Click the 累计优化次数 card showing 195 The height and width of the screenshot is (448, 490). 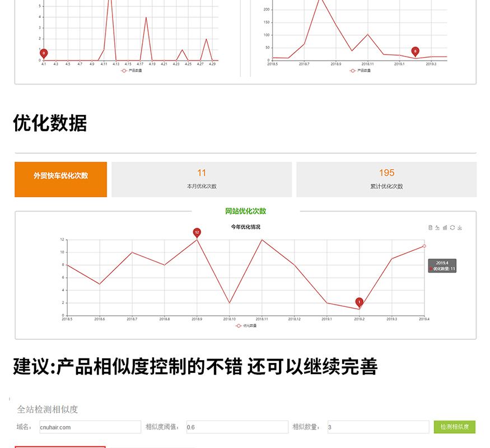coord(386,179)
